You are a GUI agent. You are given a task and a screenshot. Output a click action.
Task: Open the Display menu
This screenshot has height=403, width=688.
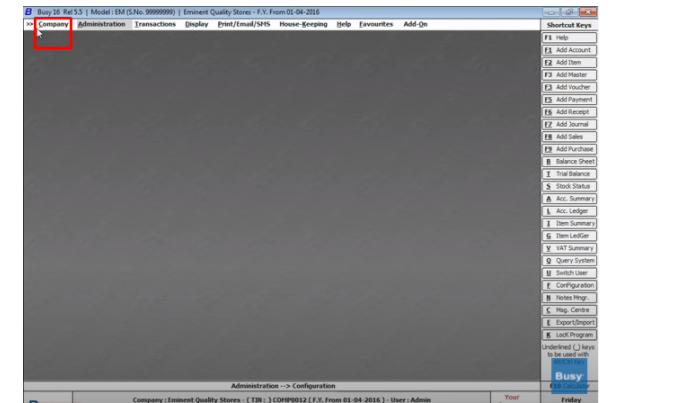(x=197, y=24)
